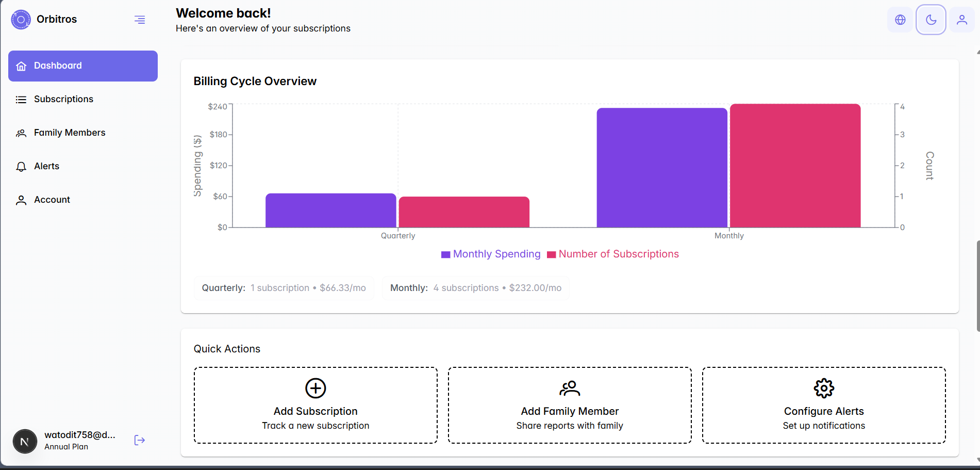Viewport: 980px width, 470px height.
Task: Click the logout icon near the email
Action: [139, 440]
